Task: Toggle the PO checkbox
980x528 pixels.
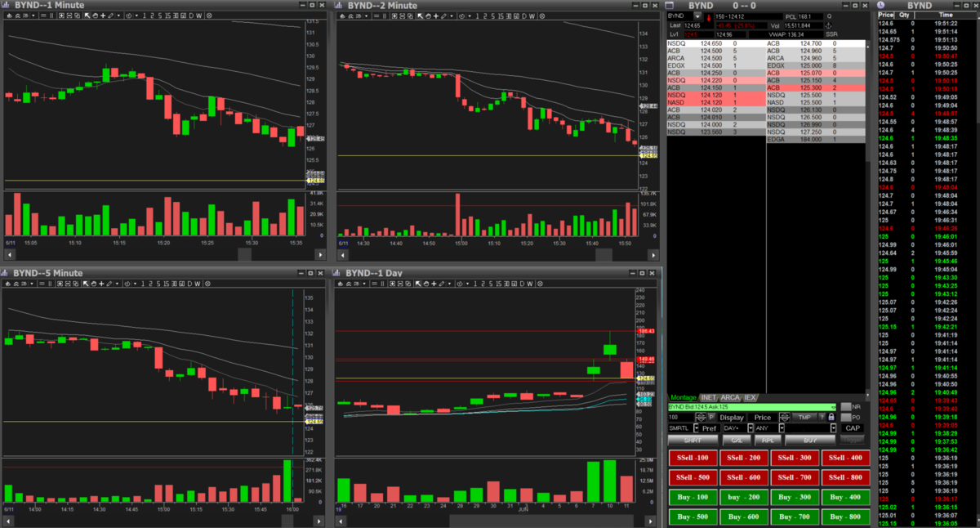Action: point(846,418)
